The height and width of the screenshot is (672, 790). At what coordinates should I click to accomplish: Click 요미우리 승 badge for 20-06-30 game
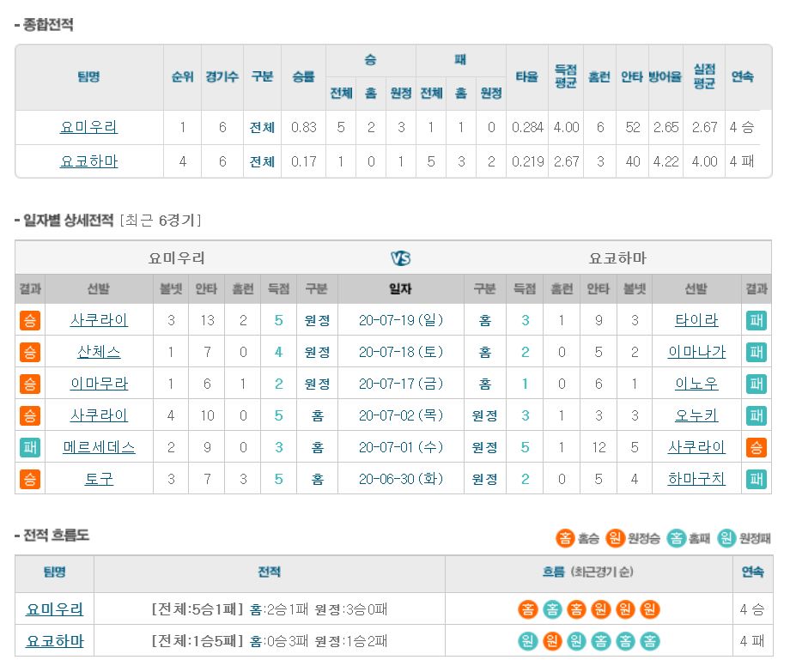[30, 479]
